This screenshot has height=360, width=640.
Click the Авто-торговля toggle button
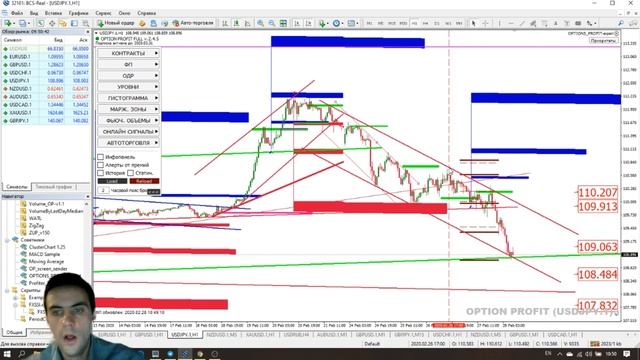click(193, 23)
